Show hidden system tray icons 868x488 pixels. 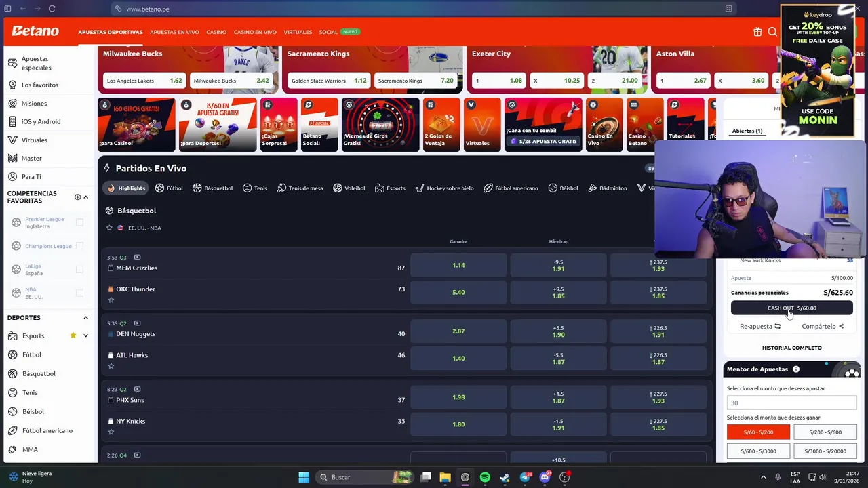coord(763,477)
